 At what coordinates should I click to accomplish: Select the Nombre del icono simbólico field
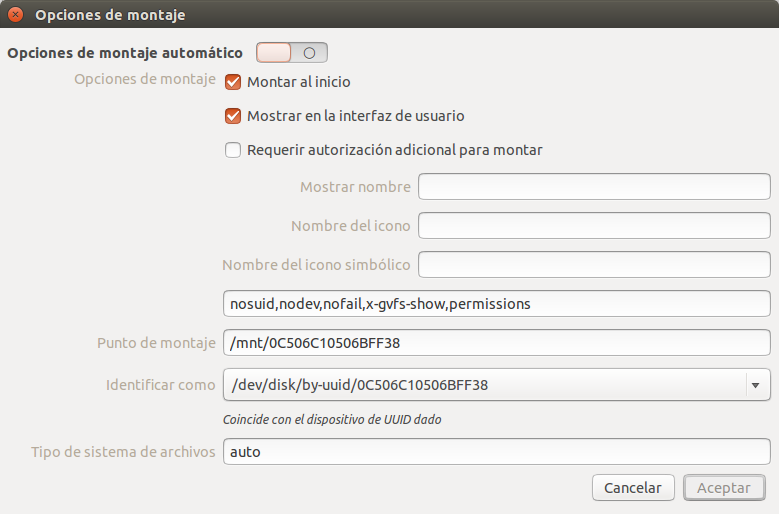[594, 265]
